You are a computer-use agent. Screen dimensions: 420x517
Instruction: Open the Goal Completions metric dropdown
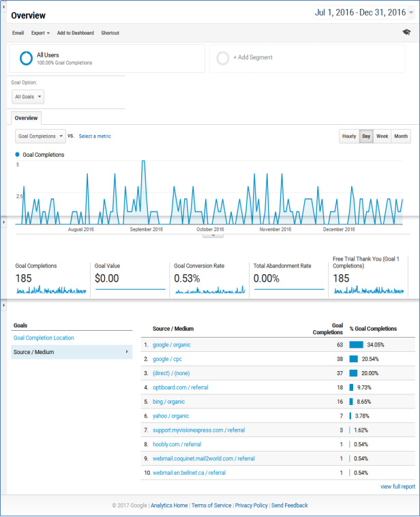[x=40, y=136]
